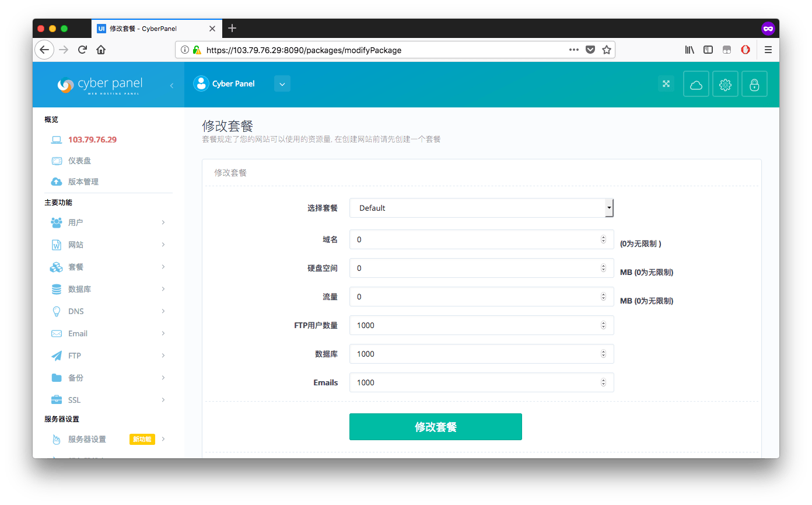Image resolution: width=812 pixels, height=505 pixels.
Task: Click the cloud icon in header
Action: [696, 84]
